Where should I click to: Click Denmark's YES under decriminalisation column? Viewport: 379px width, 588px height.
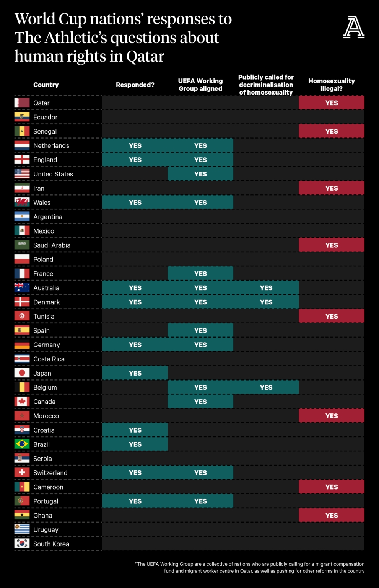(x=266, y=302)
